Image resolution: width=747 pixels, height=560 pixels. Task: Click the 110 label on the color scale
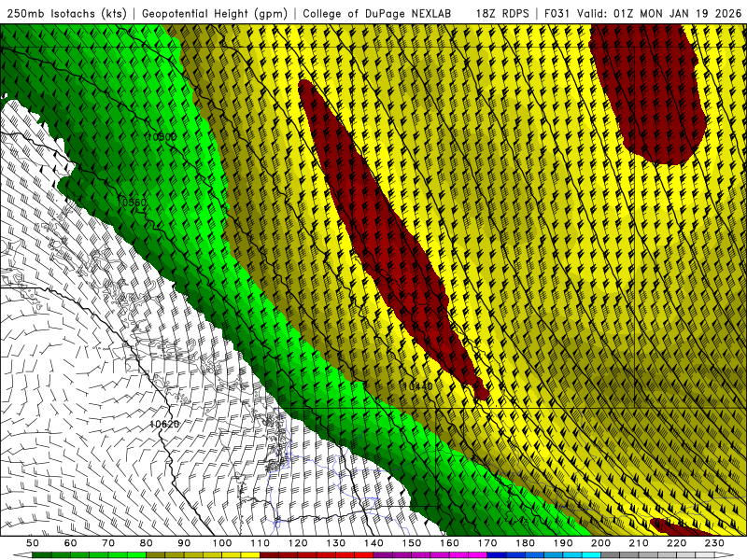pos(261,543)
